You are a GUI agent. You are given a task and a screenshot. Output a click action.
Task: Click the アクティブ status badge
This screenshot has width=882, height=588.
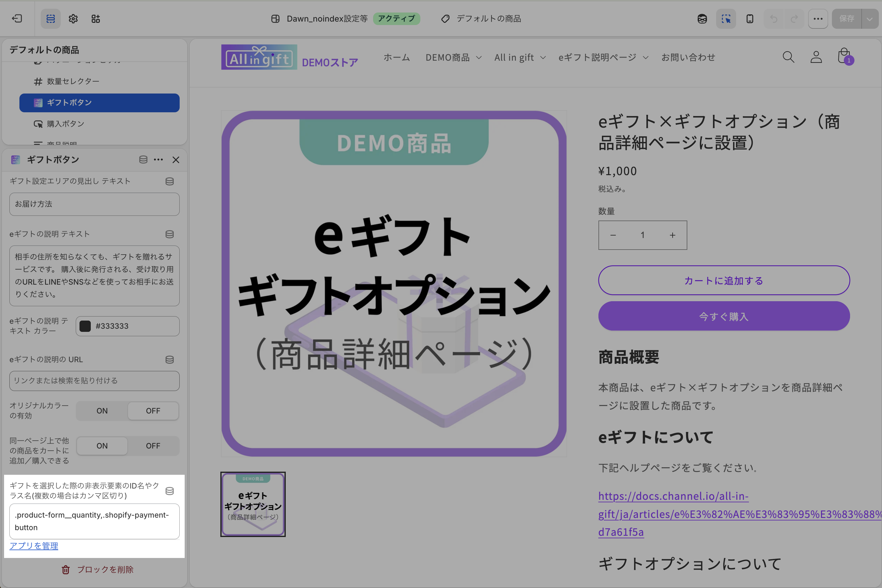(x=397, y=19)
